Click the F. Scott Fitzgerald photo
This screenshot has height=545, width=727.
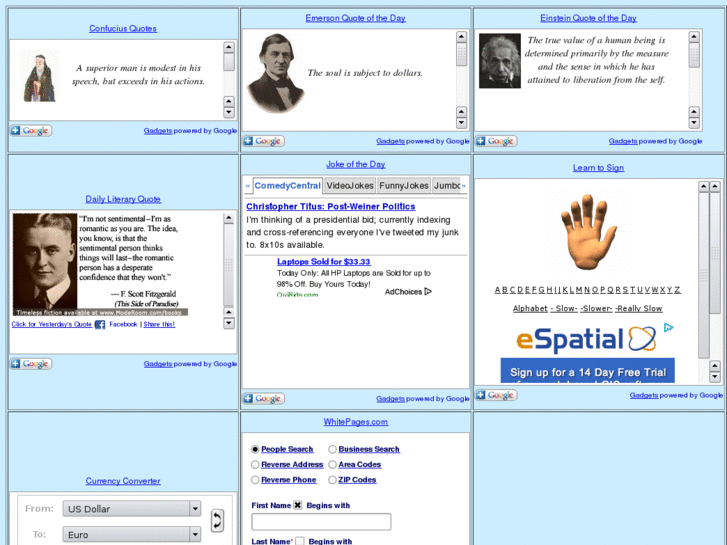(45, 261)
